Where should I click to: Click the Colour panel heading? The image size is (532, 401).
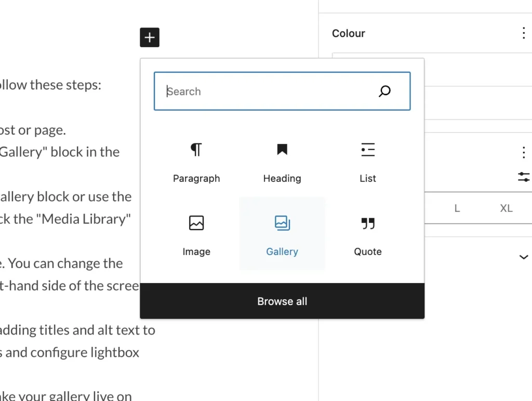[x=349, y=33]
